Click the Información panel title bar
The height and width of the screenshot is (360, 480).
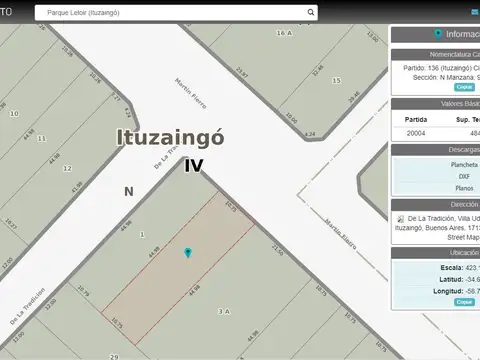(x=436, y=34)
